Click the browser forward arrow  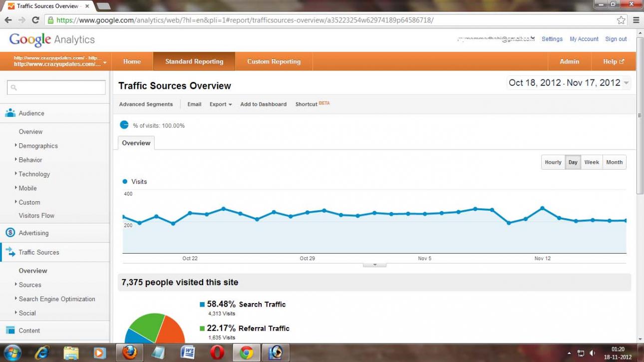(21, 20)
